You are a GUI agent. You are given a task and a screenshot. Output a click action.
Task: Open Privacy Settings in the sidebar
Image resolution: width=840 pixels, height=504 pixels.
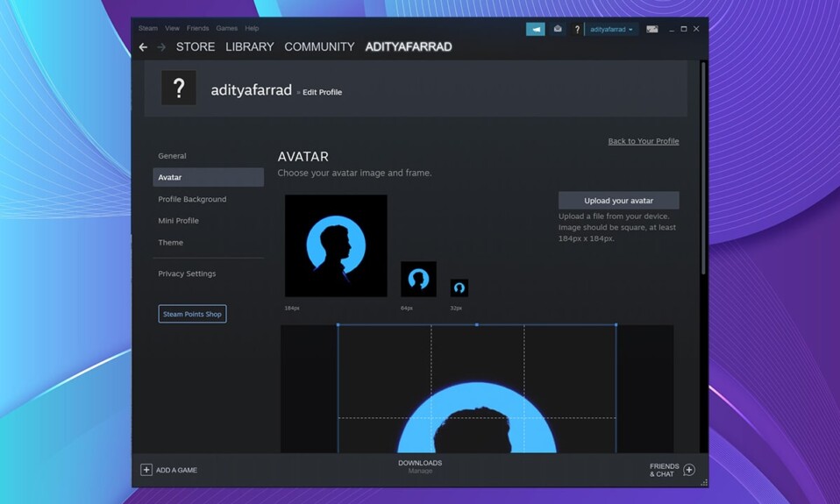[x=187, y=273]
